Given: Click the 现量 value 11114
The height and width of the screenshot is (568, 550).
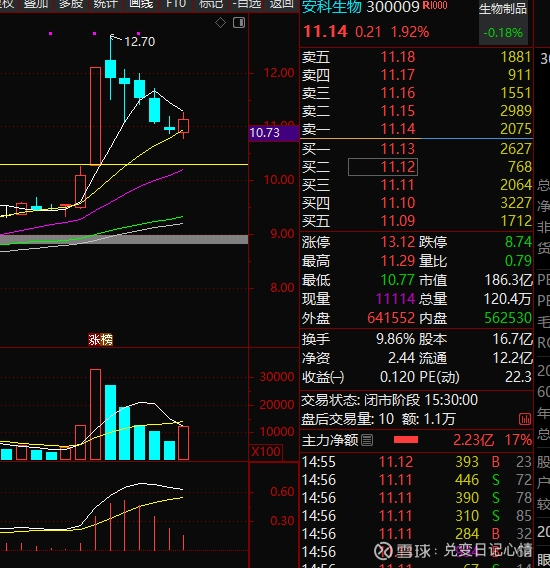Looking at the screenshot, I should (x=395, y=299).
